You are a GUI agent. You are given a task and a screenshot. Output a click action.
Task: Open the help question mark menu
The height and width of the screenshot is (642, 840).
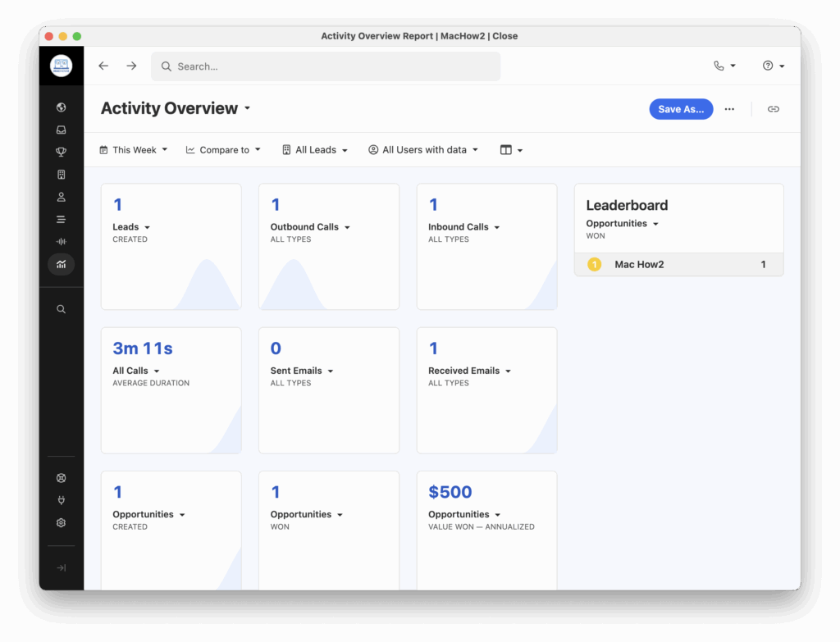point(773,66)
